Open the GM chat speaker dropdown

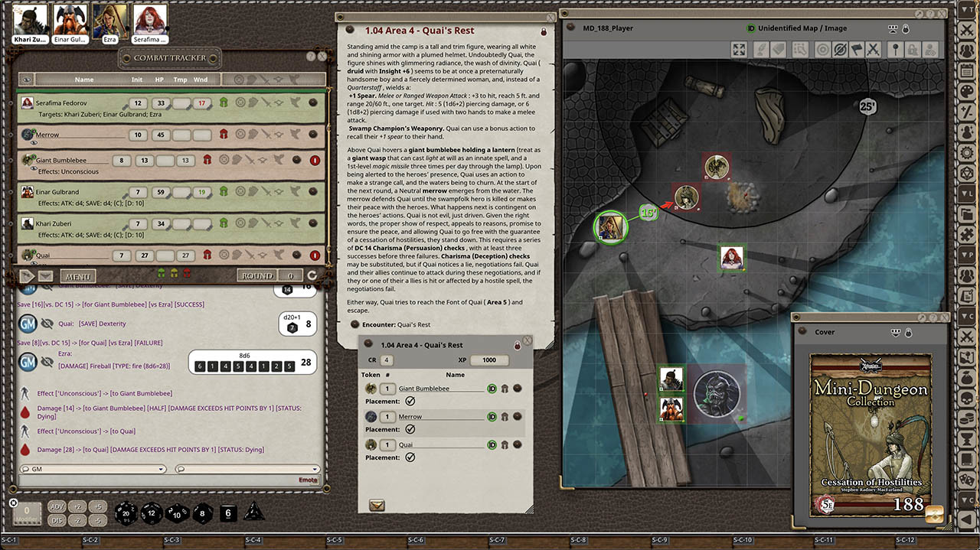(93, 469)
